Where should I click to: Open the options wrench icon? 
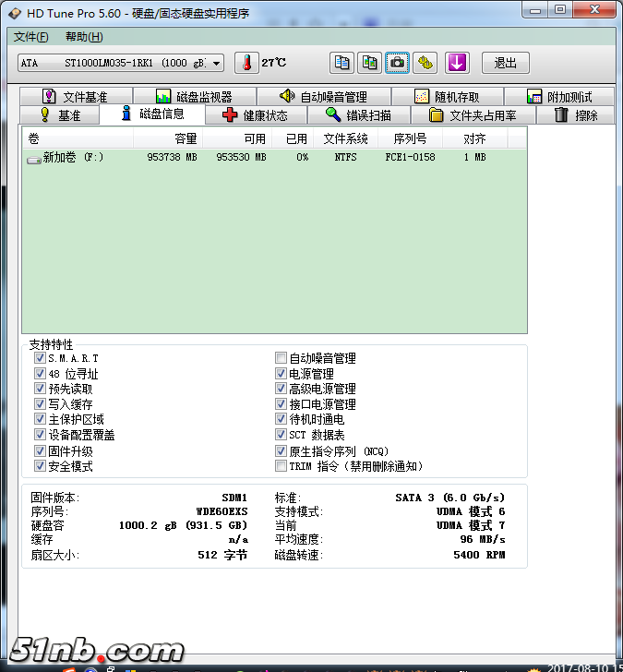click(425, 63)
